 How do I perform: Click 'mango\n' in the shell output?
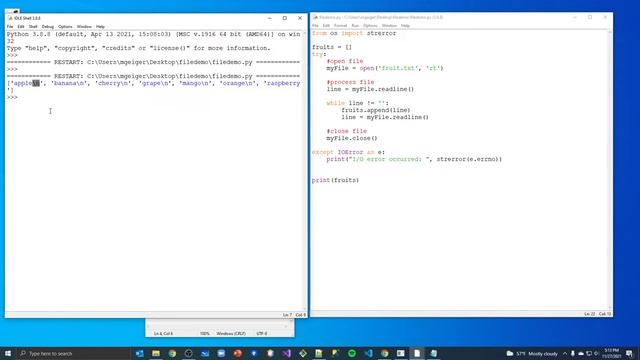pos(196,83)
